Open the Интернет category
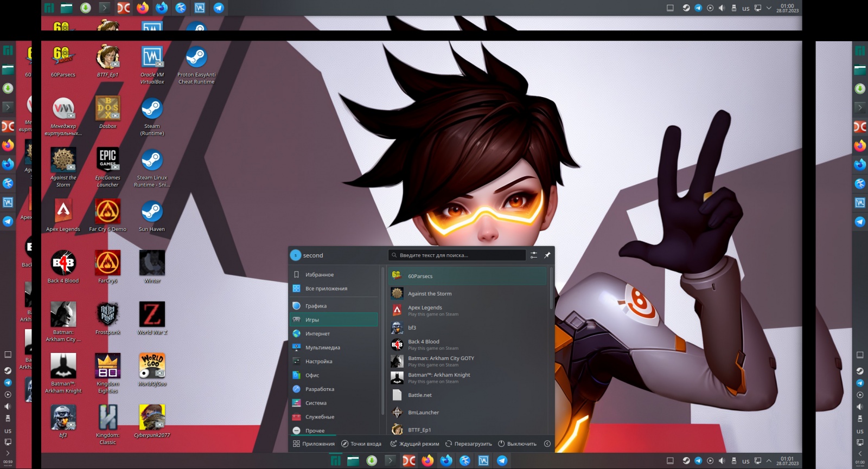 pos(334,333)
